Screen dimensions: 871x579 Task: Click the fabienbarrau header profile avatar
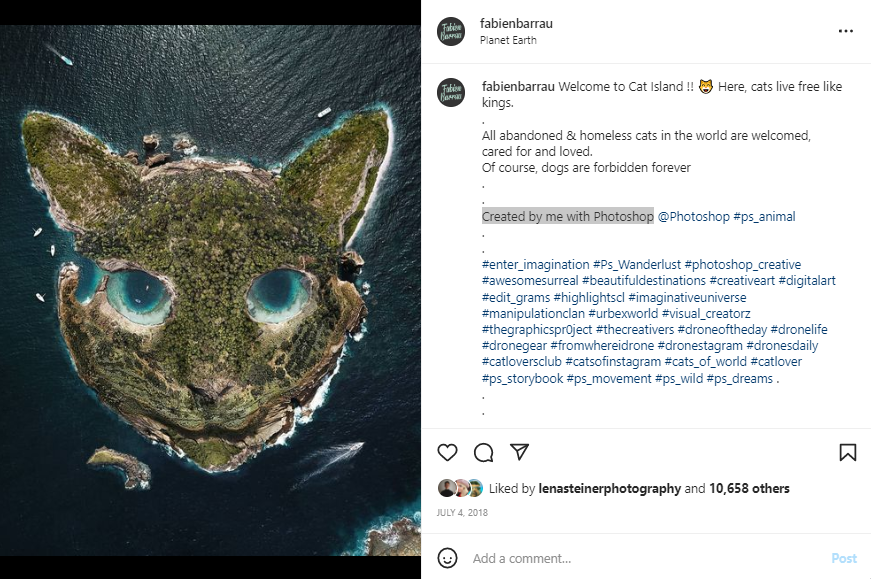pos(451,32)
